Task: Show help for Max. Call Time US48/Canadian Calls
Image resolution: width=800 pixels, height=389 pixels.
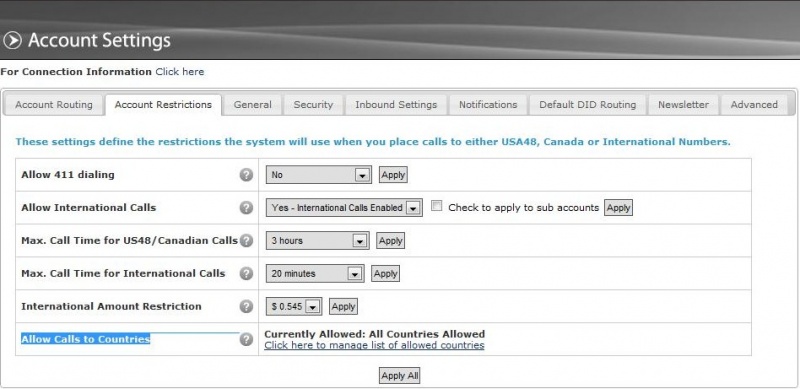Action: [x=246, y=240]
